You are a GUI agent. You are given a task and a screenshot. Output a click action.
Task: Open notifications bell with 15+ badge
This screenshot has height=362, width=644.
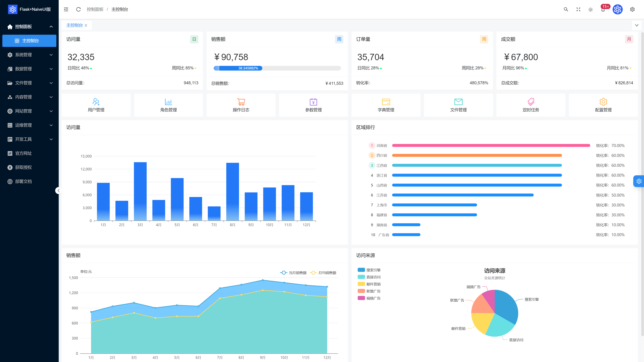pyautogui.click(x=603, y=10)
